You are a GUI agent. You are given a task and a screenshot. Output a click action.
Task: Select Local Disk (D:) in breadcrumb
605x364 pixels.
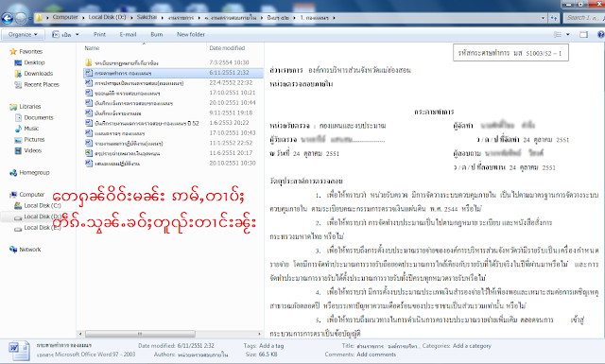pyautogui.click(x=107, y=17)
